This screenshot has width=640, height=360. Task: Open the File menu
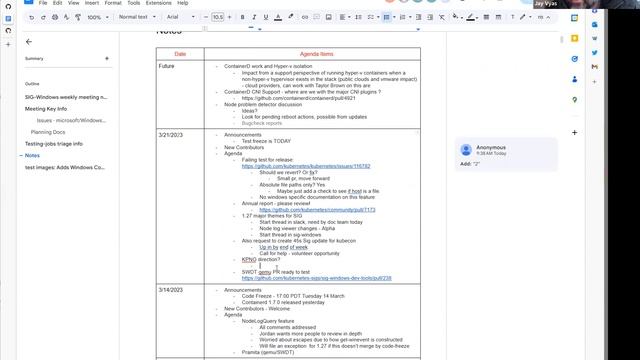(x=43, y=3)
